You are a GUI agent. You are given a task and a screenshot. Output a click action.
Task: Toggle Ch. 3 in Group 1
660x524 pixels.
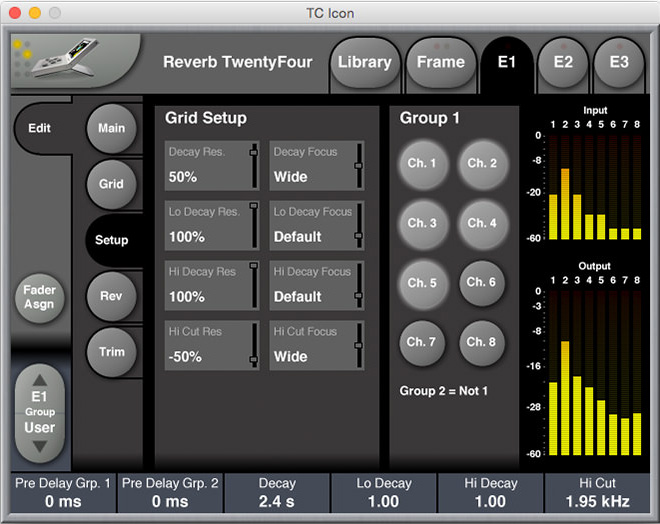[422, 223]
